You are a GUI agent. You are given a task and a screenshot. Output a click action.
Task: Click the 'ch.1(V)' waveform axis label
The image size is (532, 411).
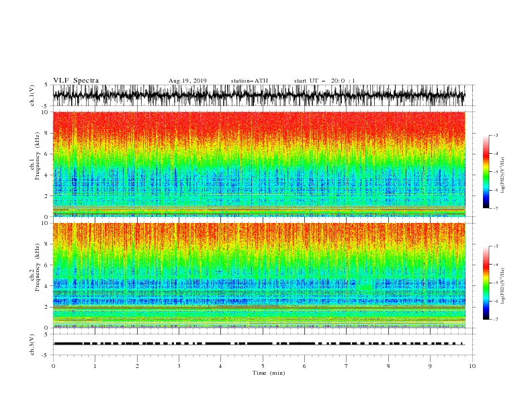[x=32, y=95]
